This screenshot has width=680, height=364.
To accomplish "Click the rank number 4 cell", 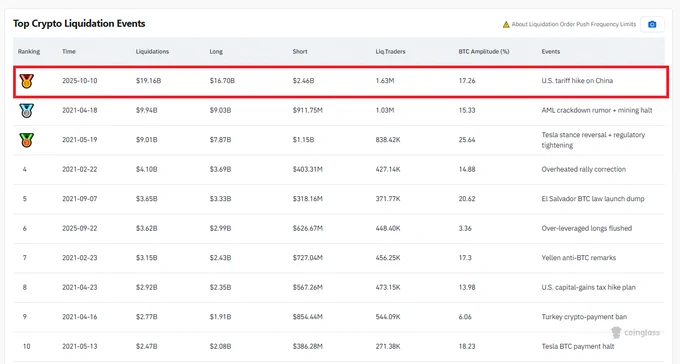I will [x=25, y=169].
